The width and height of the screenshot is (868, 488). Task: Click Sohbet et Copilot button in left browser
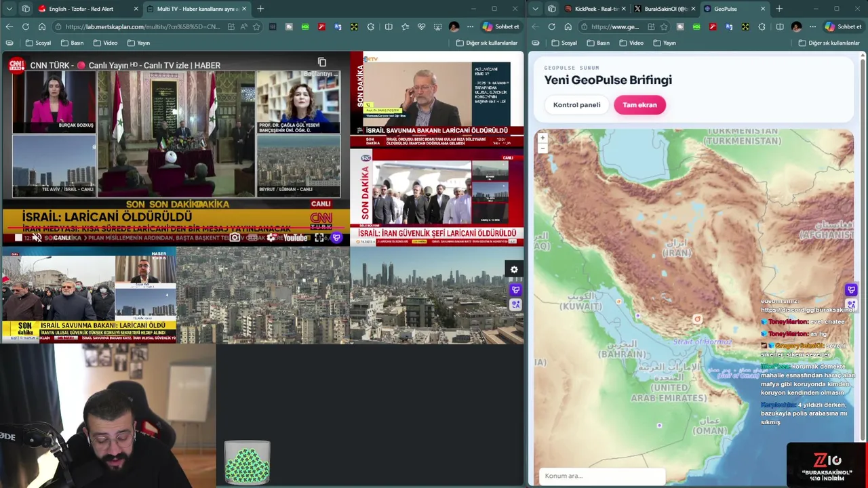point(501,26)
